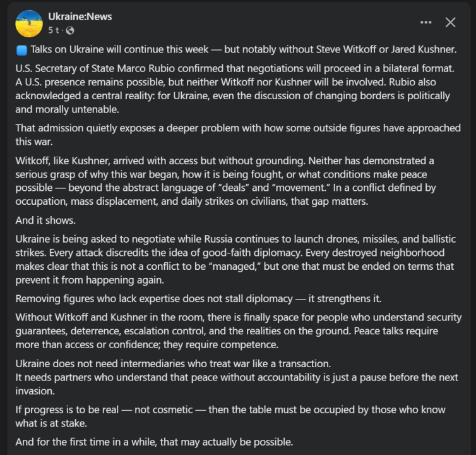The image size is (476, 455).
Task: Close the post with the X button
Action: 450,22
